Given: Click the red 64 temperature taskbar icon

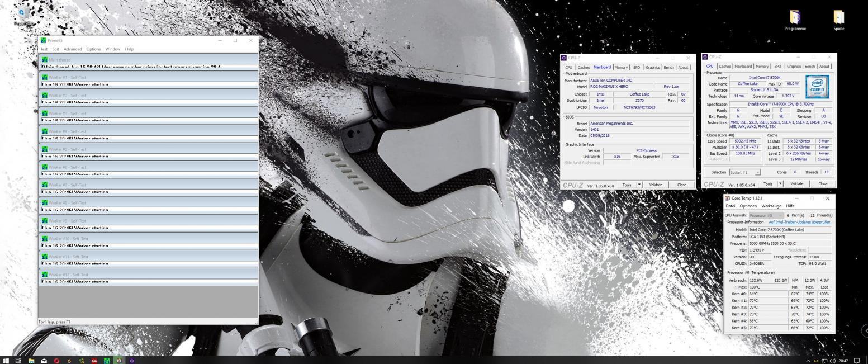Looking at the screenshot, I should click(x=94, y=361).
